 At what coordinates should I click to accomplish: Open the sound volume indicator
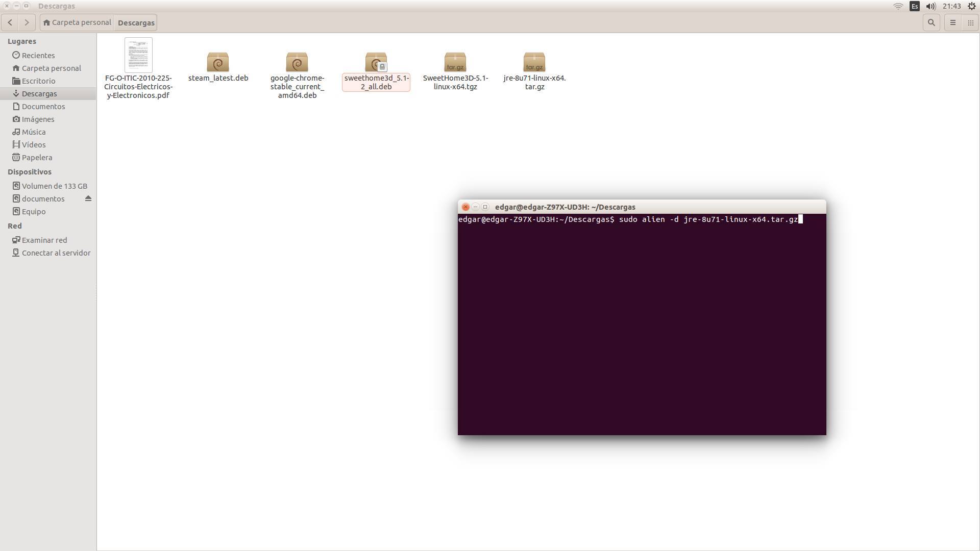(931, 6)
